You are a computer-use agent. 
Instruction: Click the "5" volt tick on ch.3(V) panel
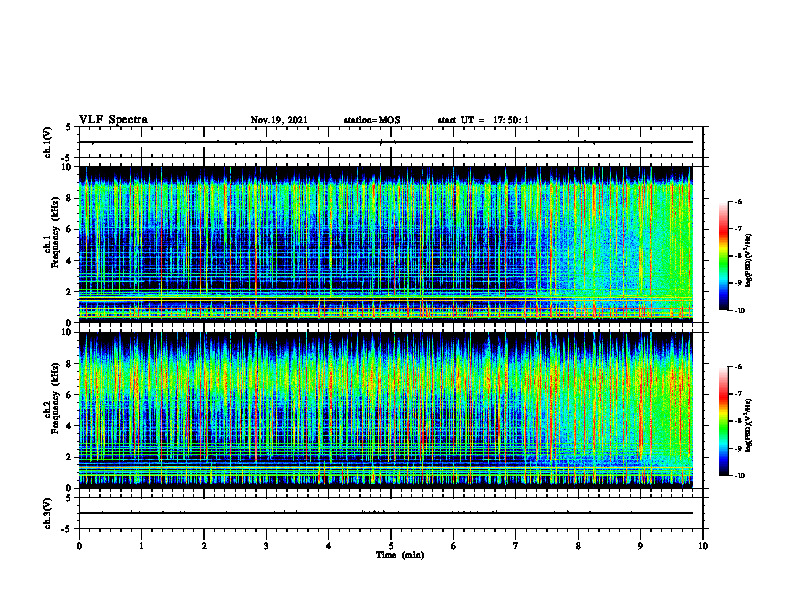click(x=69, y=498)
